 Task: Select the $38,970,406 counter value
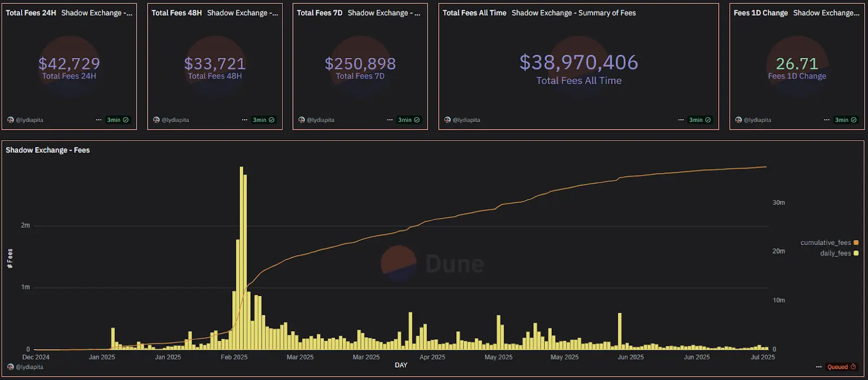point(579,62)
